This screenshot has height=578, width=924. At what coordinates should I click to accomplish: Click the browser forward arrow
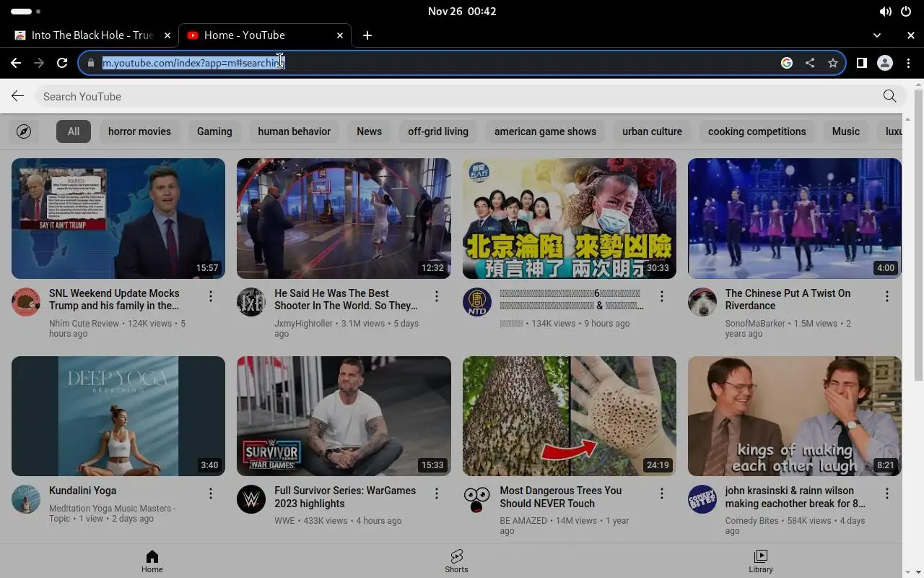(39, 63)
